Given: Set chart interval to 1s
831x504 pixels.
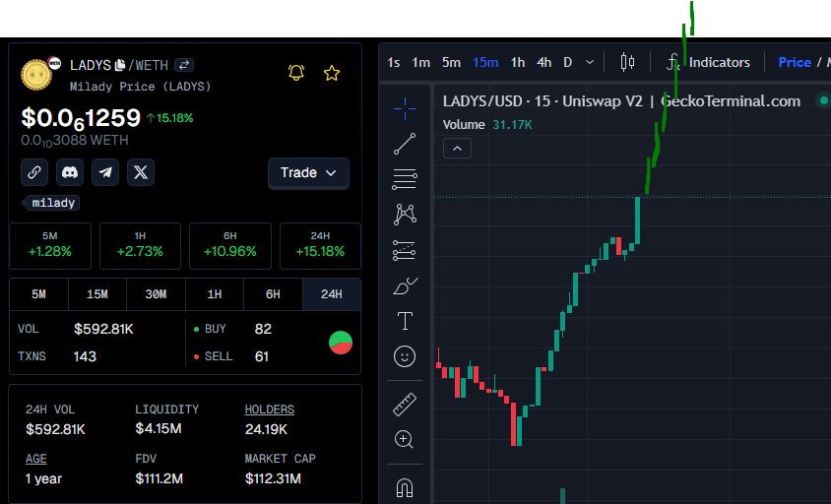Looking at the screenshot, I should [394, 63].
